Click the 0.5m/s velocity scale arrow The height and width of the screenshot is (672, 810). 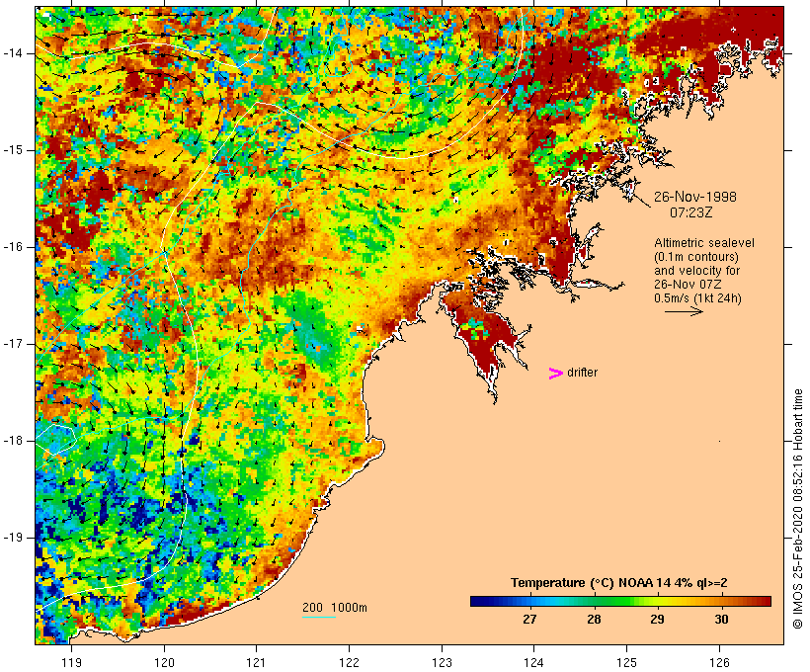684,311
